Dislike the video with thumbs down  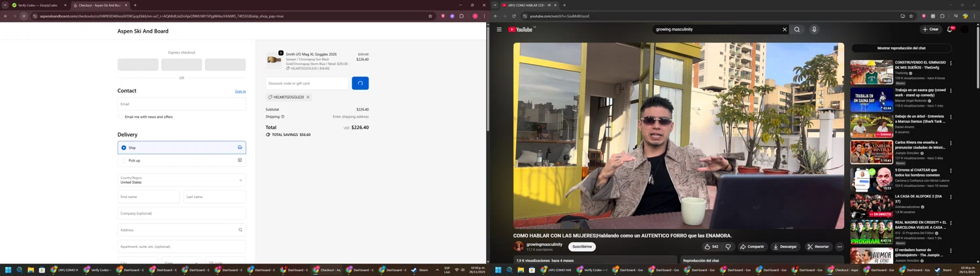click(728, 247)
